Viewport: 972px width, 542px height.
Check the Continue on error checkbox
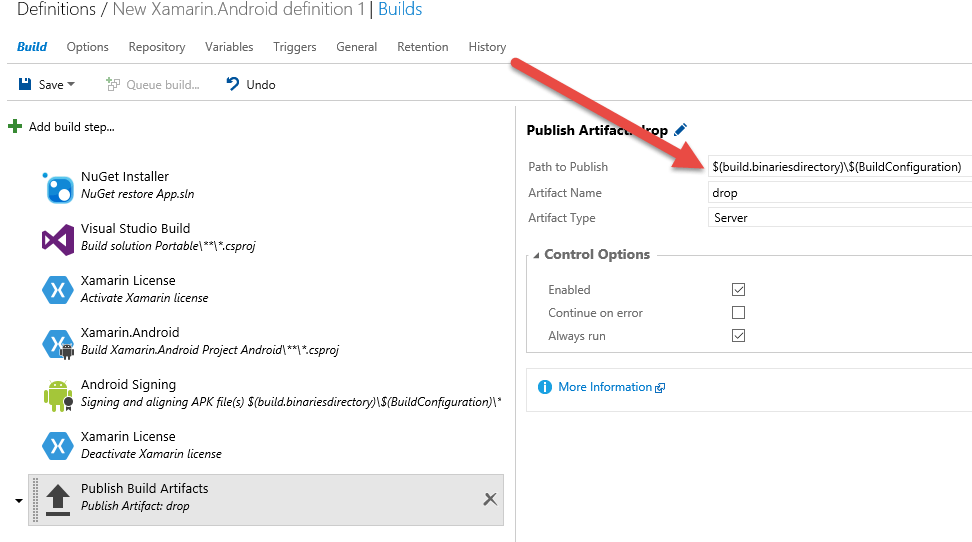(x=738, y=313)
